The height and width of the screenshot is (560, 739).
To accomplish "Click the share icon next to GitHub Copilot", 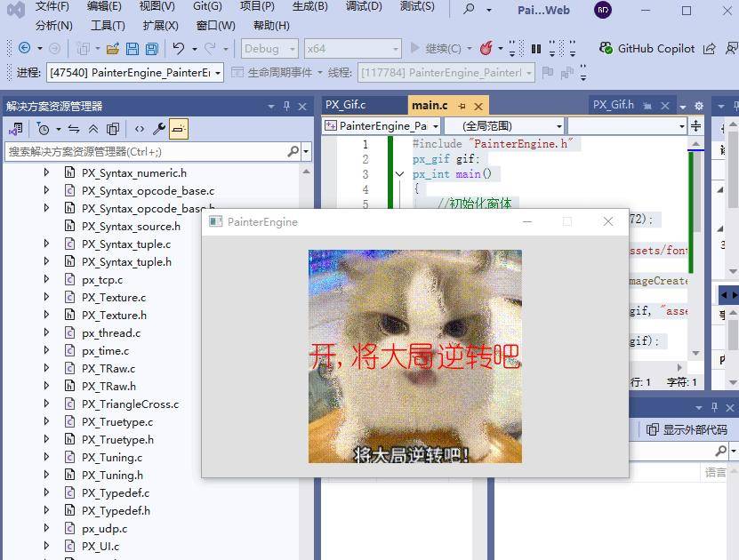I will pos(710,49).
